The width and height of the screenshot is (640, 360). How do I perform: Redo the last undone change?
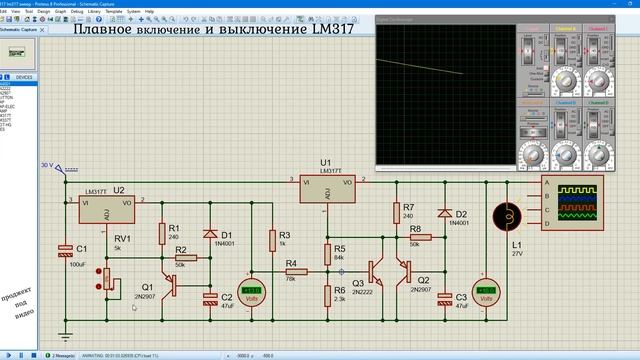[193, 19]
